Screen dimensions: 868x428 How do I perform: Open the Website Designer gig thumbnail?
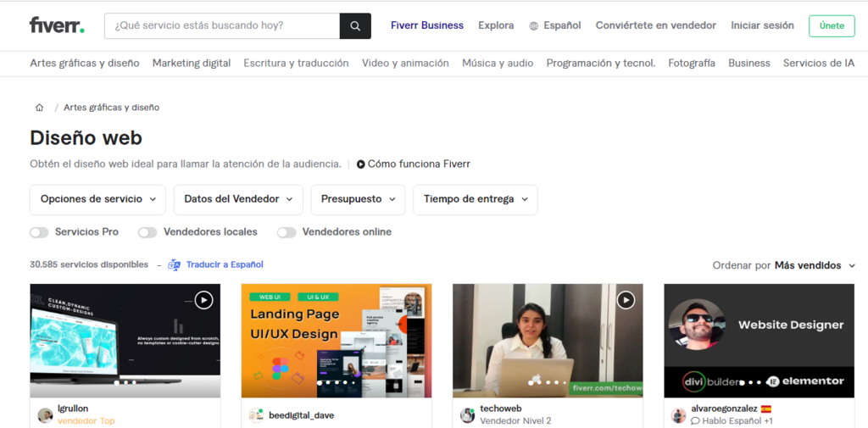click(759, 341)
